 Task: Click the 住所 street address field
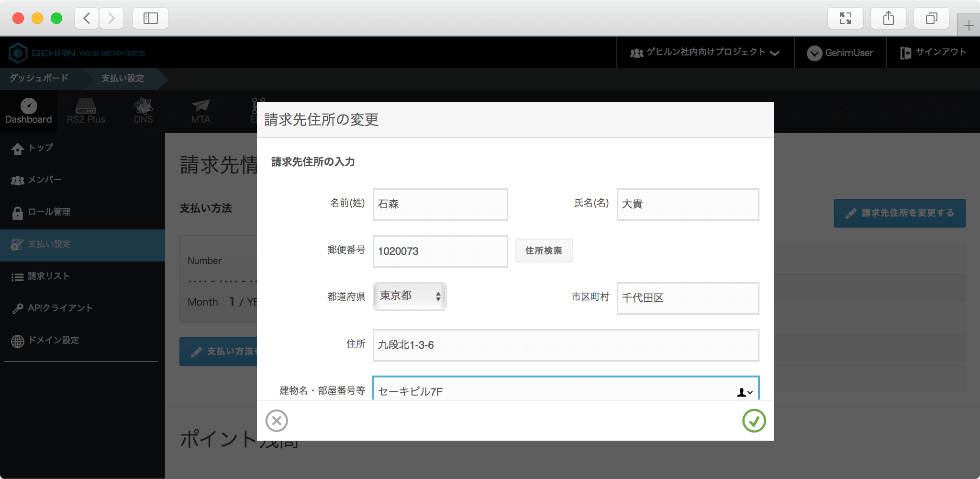565,345
